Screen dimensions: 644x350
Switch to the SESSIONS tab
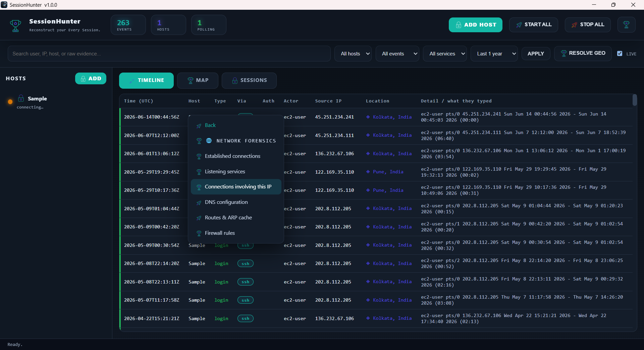pyautogui.click(x=249, y=81)
